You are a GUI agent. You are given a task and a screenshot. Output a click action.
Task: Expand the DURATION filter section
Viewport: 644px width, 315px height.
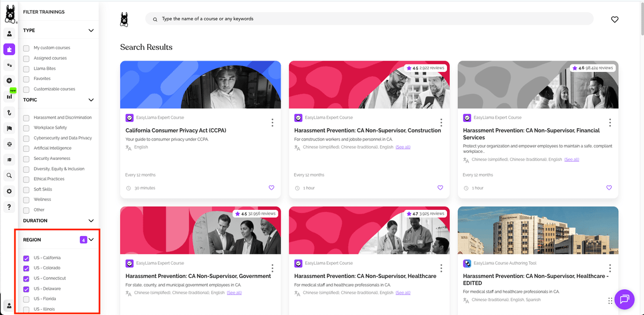coord(91,221)
